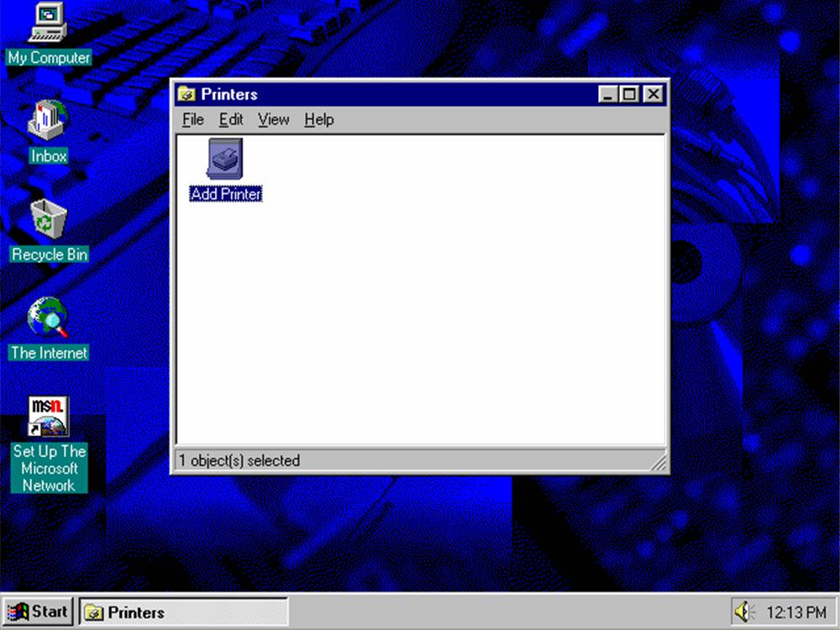This screenshot has height=630, width=840.
Task: Click the volume speaker tray icon
Action: click(743, 612)
